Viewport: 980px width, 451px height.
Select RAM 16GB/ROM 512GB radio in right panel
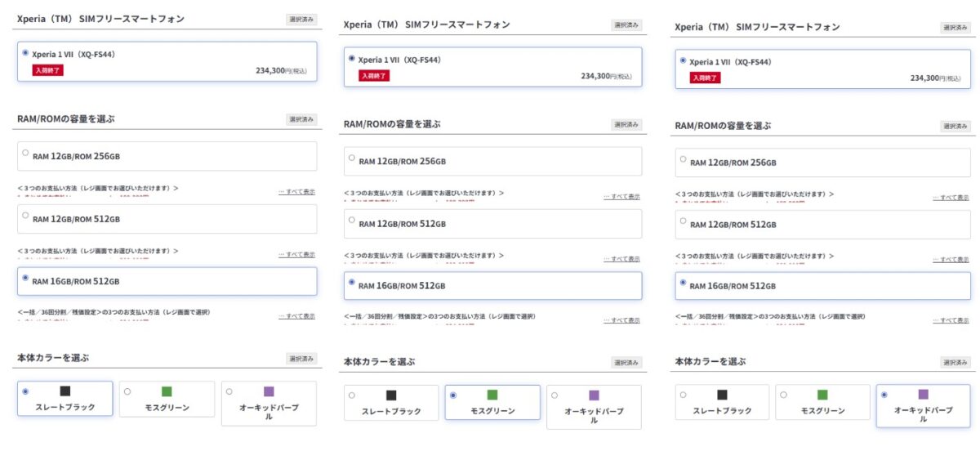pyautogui.click(x=683, y=283)
